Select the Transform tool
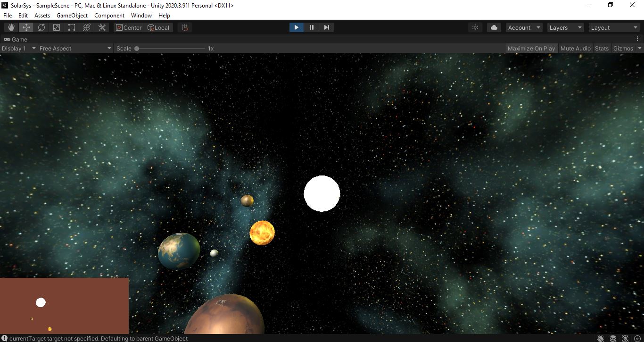Viewport: 644px width, 342px height. (x=87, y=27)
